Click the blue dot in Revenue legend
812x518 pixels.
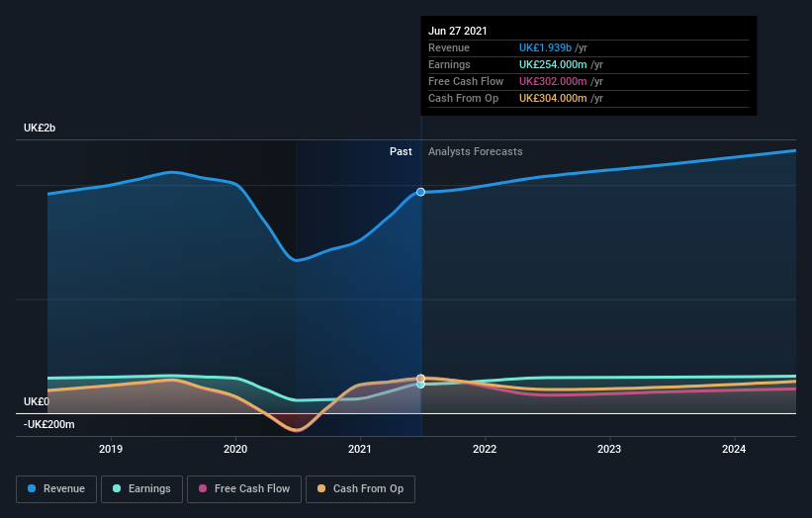[x=32, y=488]
